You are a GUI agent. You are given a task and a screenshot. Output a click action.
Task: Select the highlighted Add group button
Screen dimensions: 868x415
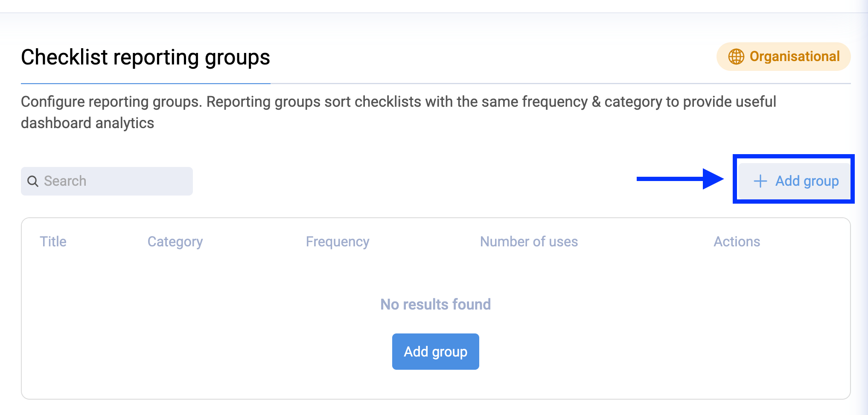[794, 181]
